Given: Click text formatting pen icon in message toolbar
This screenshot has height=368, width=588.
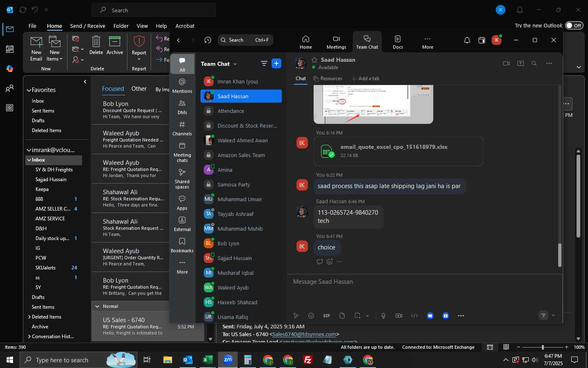Looking at the screenshot, I should coord(296,316).
